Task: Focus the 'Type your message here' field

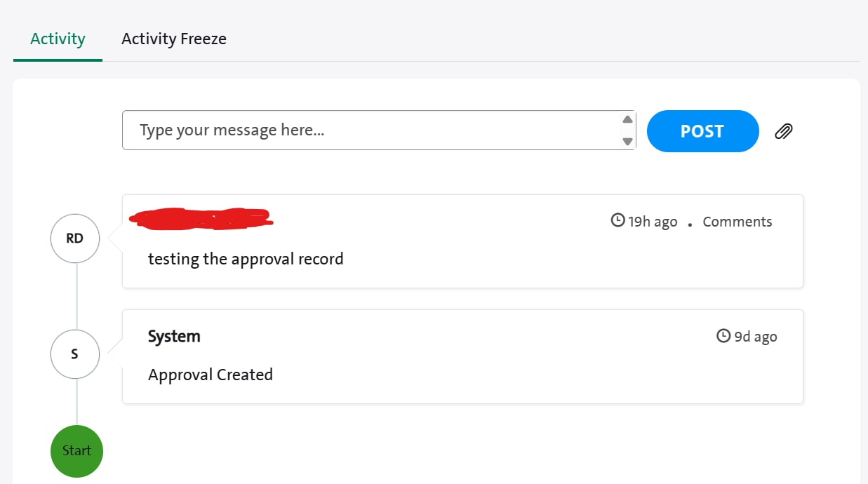Action: [372, 130]
